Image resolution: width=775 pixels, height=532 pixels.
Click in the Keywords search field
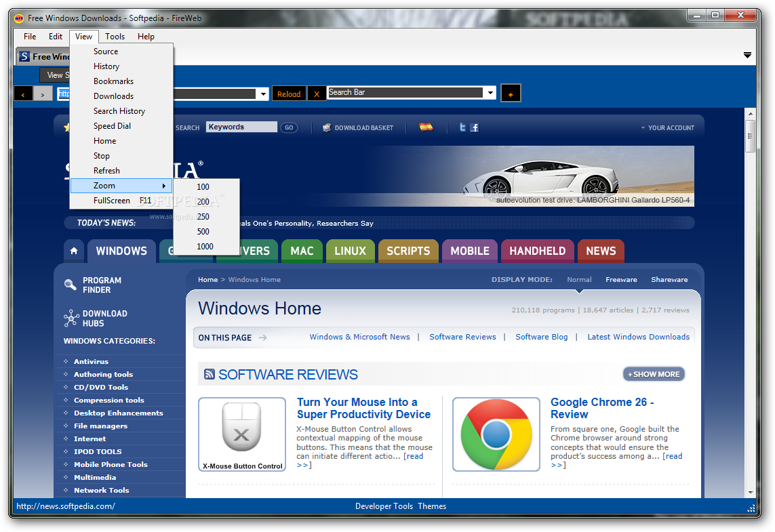pos(241,127)
